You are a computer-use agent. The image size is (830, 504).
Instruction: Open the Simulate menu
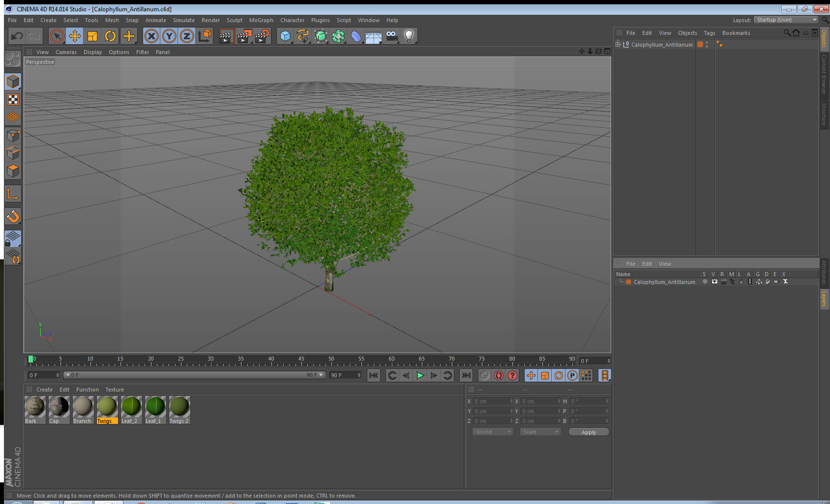point(183,20)
